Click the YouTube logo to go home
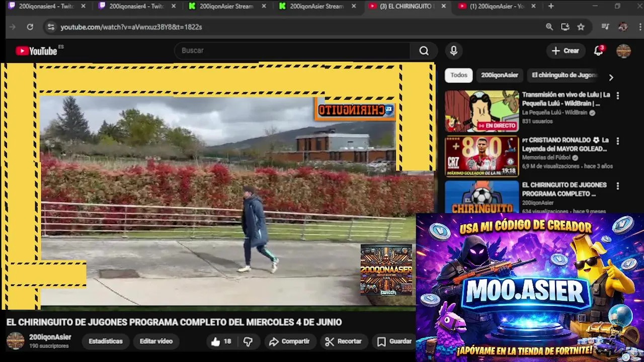 pos(36,51)
